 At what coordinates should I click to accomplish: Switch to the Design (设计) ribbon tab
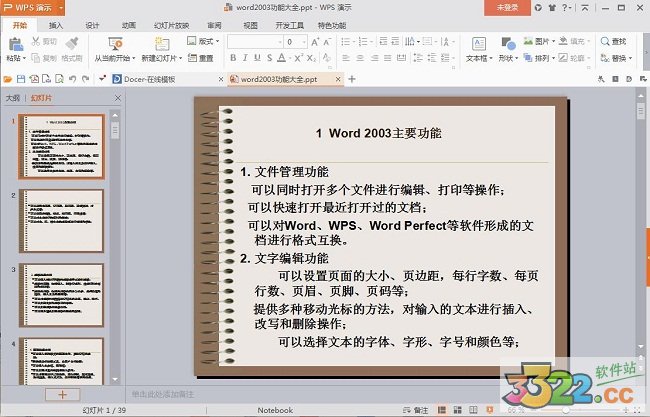point(92,25)
